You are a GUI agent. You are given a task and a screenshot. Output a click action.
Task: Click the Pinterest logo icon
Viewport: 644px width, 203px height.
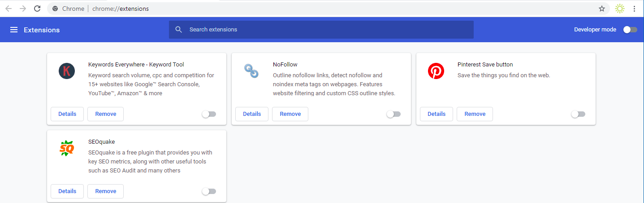coord(436,71)
